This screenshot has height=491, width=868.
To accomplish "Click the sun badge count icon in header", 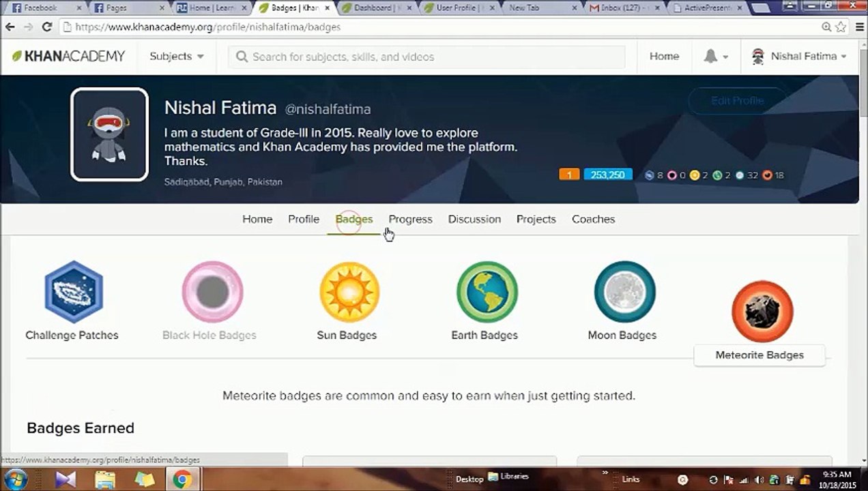I will point(695,175).
